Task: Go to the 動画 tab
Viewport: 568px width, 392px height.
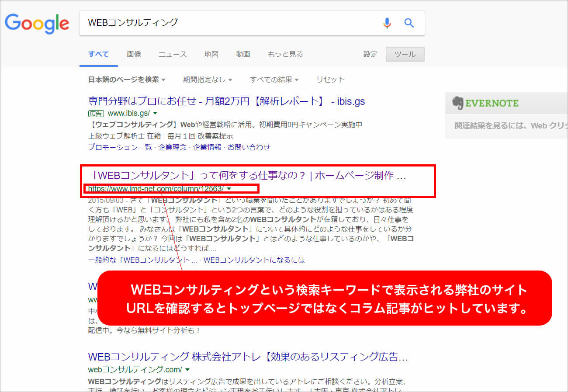Action: (x=243, y=54)
